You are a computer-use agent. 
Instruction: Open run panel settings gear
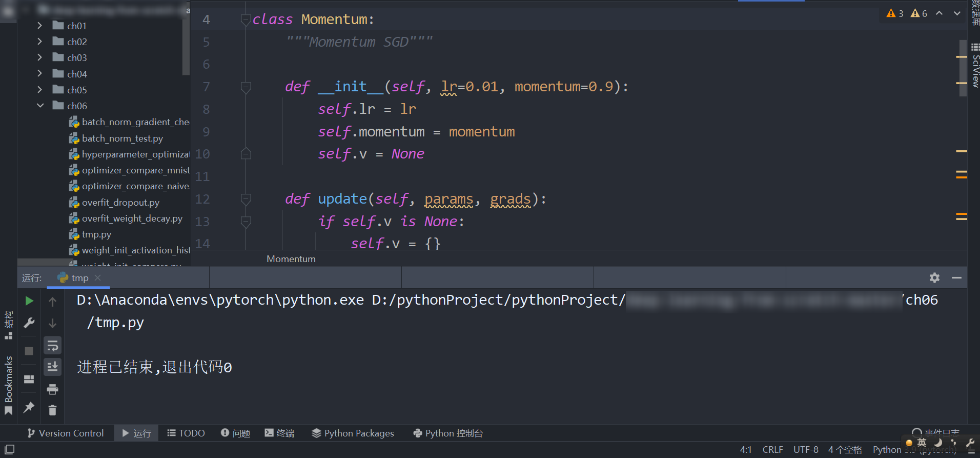point(934,277)
